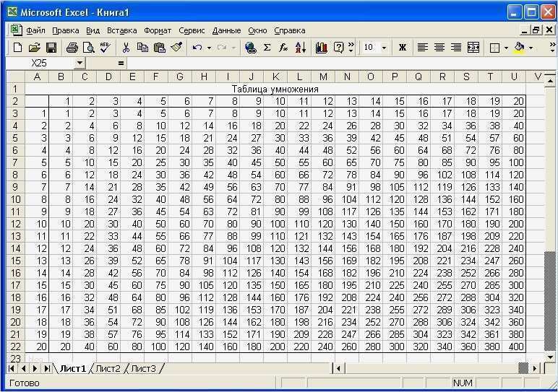Print the sheet using the printer icon

click(72, 47)
